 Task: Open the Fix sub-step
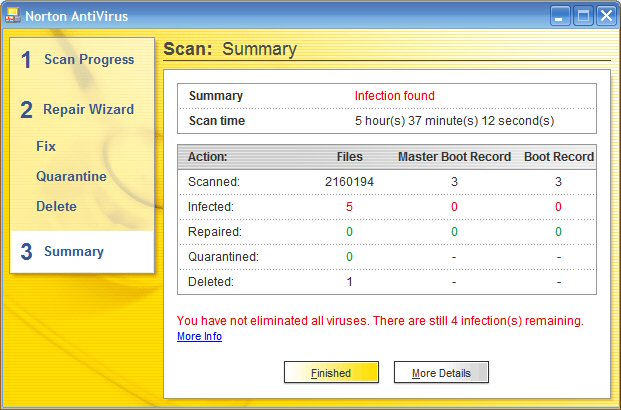(x=46, y=146)
